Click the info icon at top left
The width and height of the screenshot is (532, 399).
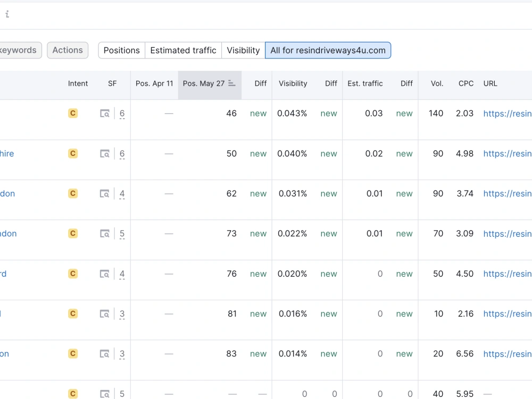click(x=7, y=14)
